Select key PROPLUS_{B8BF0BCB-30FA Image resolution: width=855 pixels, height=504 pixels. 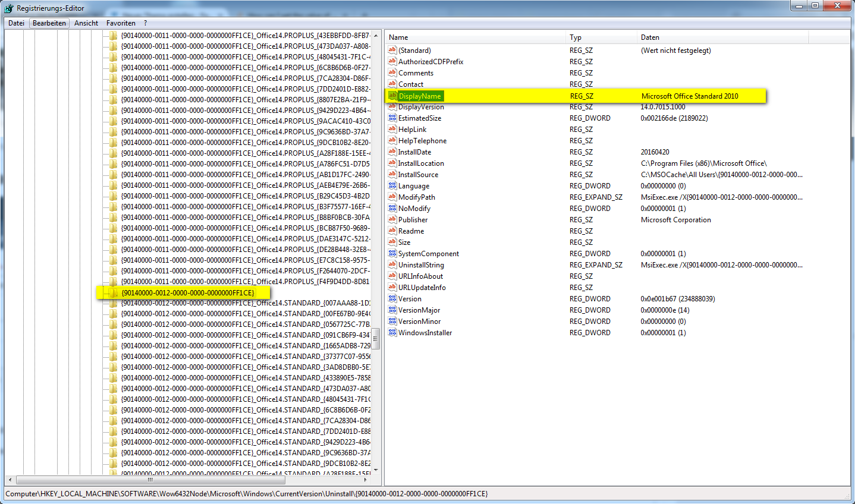pyautogui.click(x=246, y=217)
